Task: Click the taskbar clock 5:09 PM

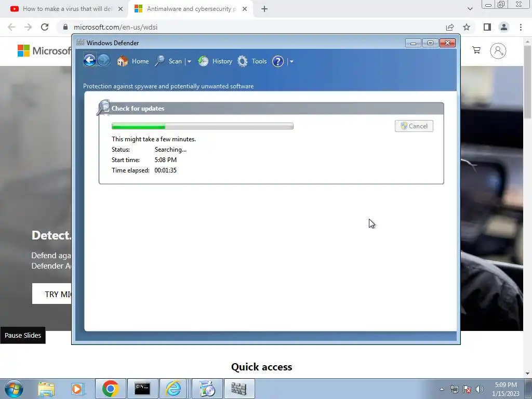Action: point(506,389)
